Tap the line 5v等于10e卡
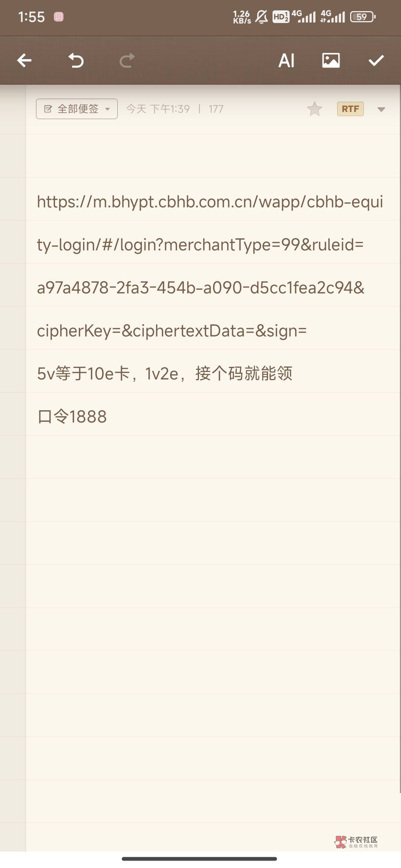Viewport: 401px width, 868px height. click(x=164, y=374)
